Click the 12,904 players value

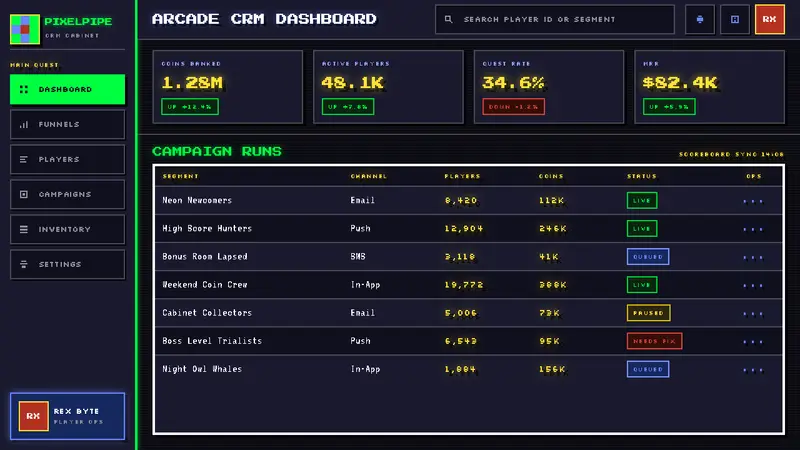[463, 229]
